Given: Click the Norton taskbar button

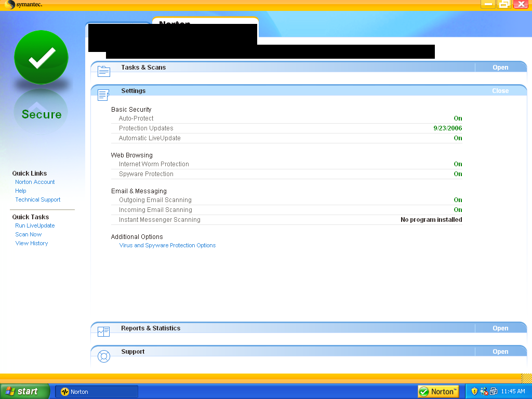Looking at the screenshot, I should 96,392.
